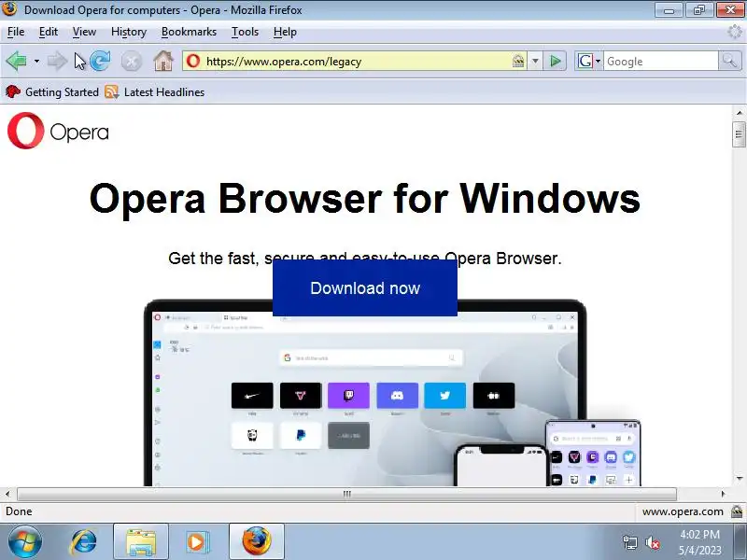This screenshot has height=560, width=747.
Task: Open the File menu
Action: [x=16, y=32]
